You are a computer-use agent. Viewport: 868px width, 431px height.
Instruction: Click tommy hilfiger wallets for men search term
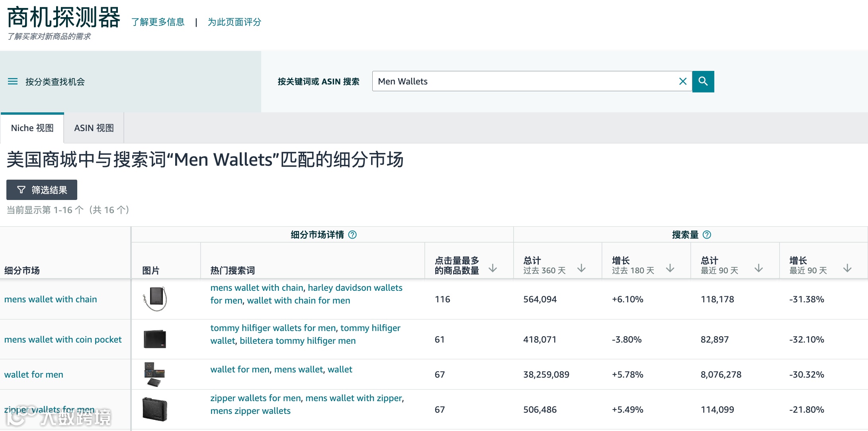coord(273,328)
